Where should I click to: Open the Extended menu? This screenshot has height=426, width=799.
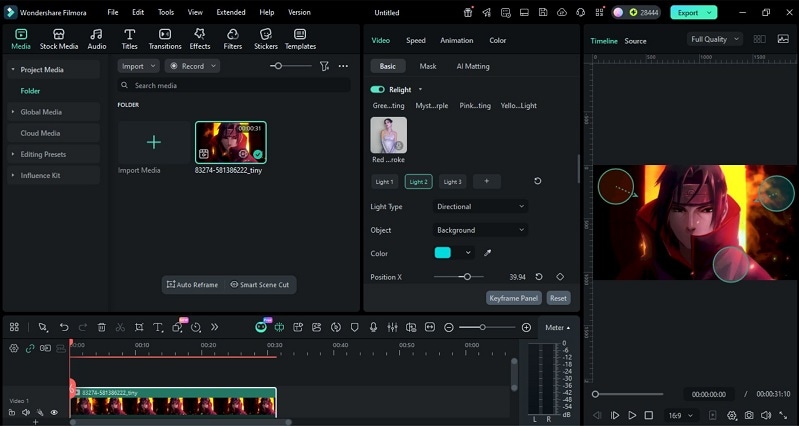(231, 12)
